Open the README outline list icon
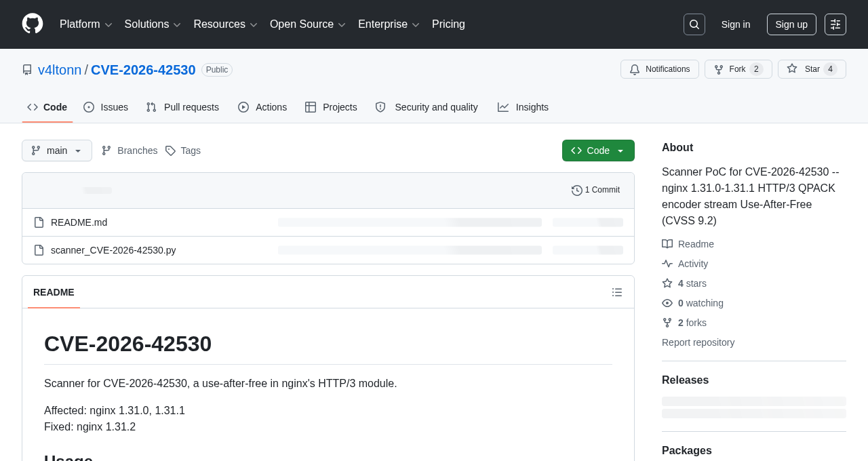The height and width of the screenshot is (461, 868). (617, 292)
